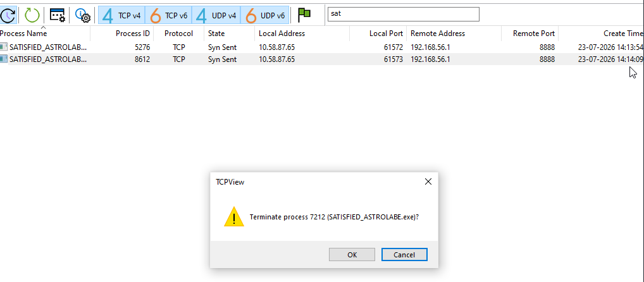Refresh the connection list with green arrow

point(32,15)
